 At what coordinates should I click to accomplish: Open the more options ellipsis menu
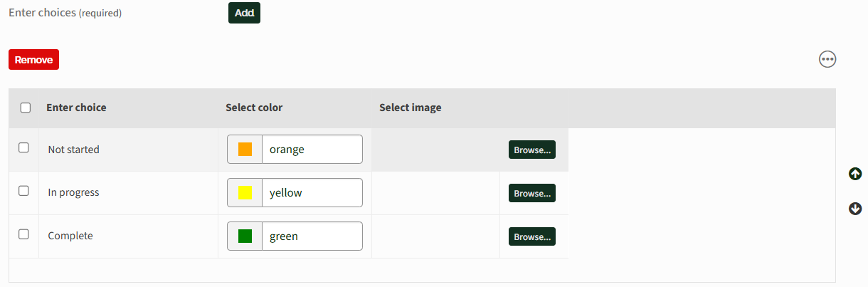click(x=827, y=59)
